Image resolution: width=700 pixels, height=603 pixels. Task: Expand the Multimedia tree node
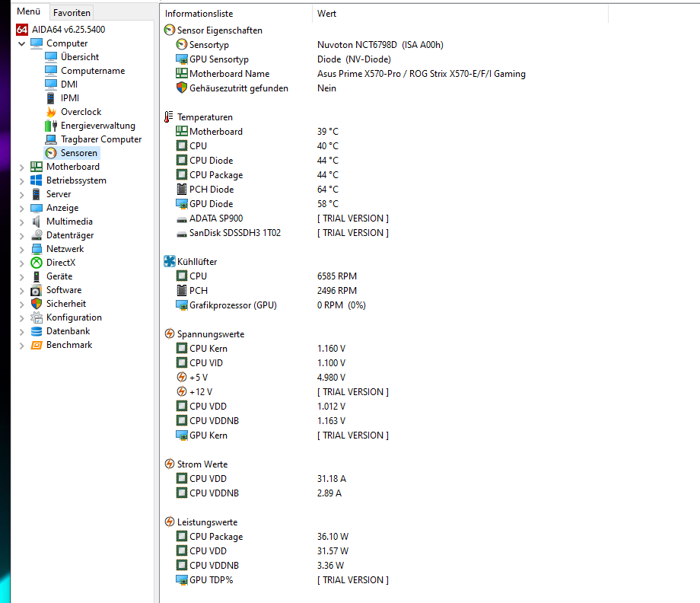(21, 222)
